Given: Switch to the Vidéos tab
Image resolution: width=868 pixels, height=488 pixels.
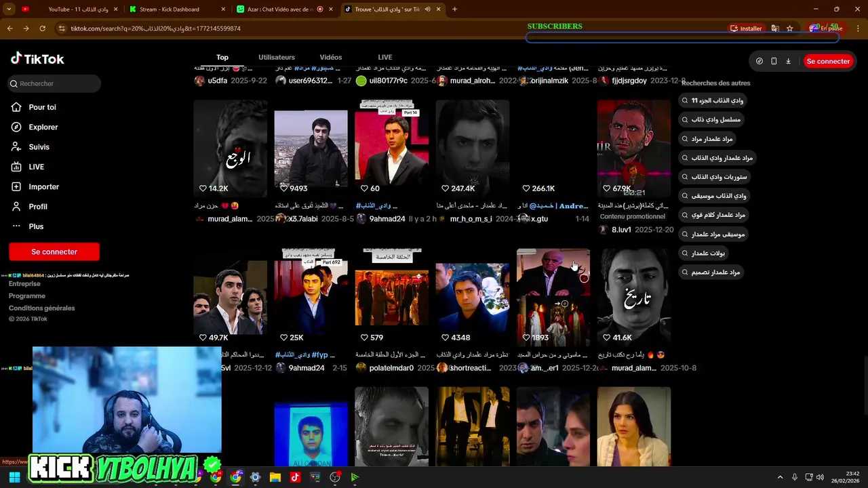Looking at the screenshot, I should 331,57.
